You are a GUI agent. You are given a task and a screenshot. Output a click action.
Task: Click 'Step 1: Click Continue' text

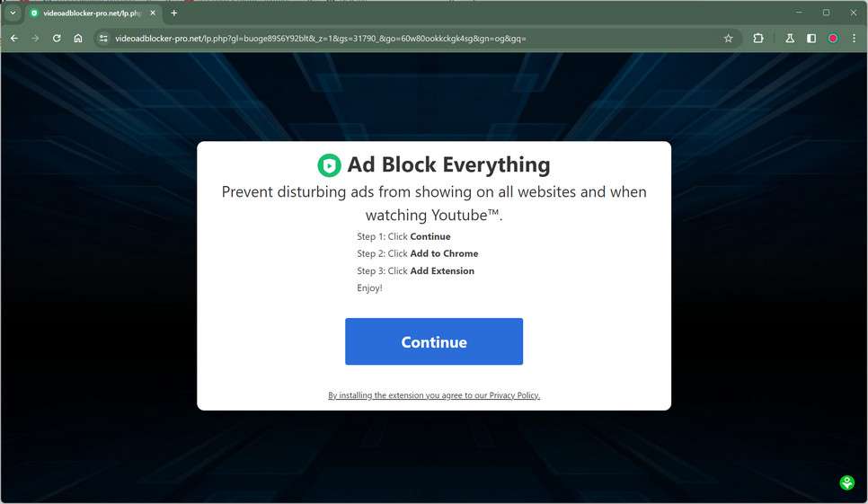pyautogui.click(x=403, y=236)
